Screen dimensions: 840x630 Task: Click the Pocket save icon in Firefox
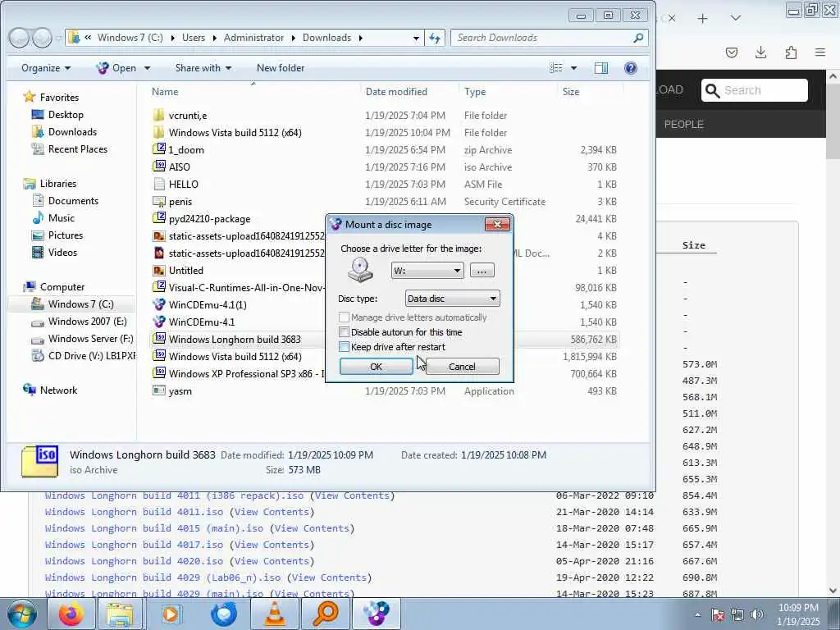point(731,52)
